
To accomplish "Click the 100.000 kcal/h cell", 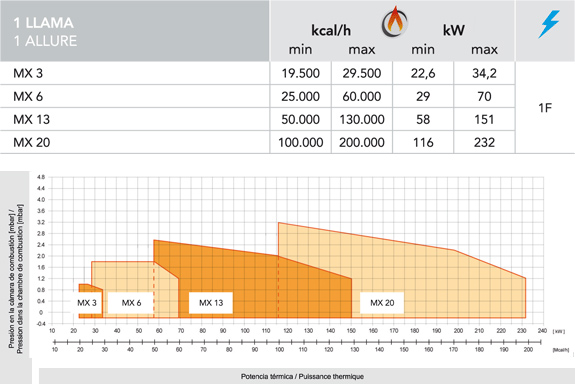I will [301, 142].
